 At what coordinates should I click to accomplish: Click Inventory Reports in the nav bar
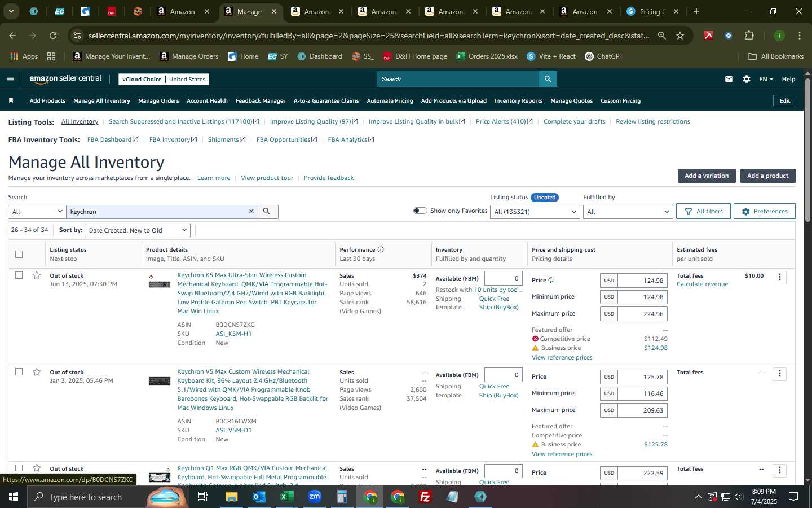[x=518, y=100]
